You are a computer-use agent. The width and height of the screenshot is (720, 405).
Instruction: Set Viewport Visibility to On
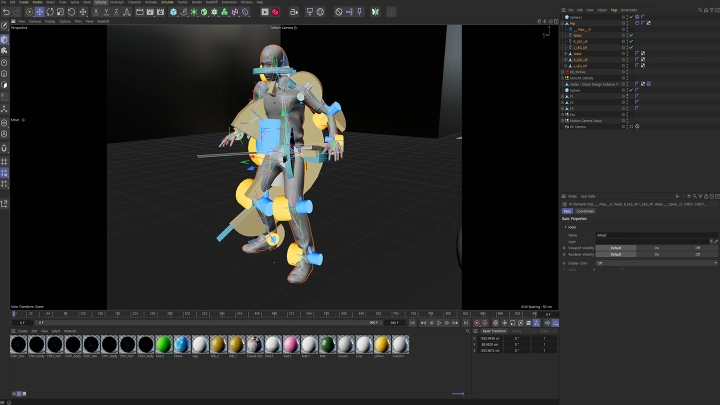[657, 248]
